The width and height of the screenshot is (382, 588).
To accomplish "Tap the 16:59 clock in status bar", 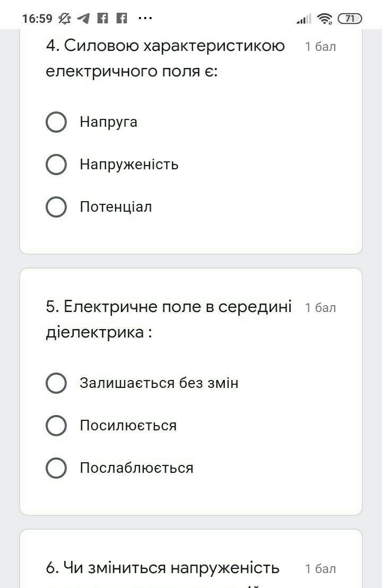I will (x=37, y=19).
